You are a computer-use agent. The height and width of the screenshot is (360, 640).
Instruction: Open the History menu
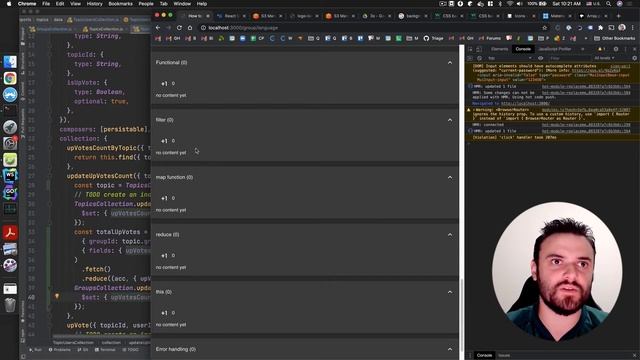pyautogui.click(x=94, y=4)
